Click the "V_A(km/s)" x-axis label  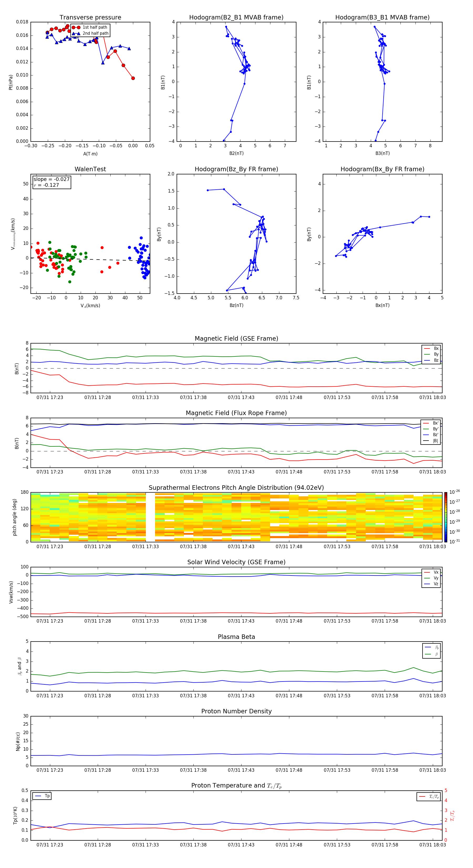[x=90, y=306]
